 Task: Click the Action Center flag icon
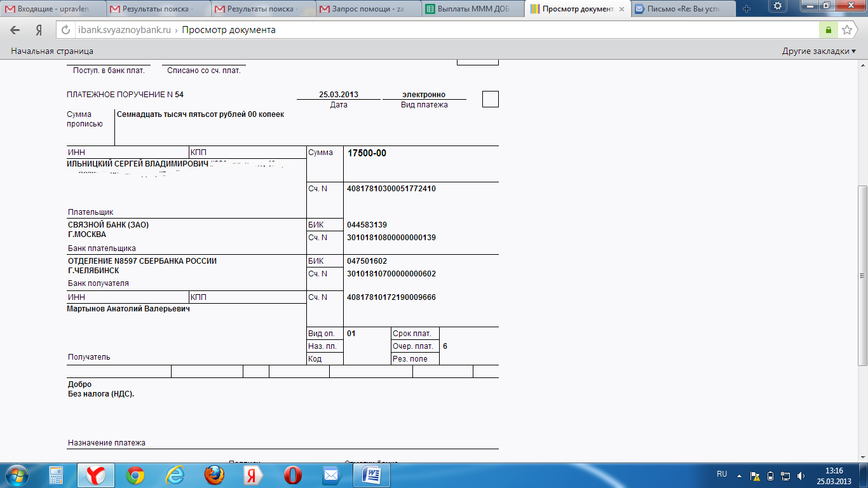[755, 475]
